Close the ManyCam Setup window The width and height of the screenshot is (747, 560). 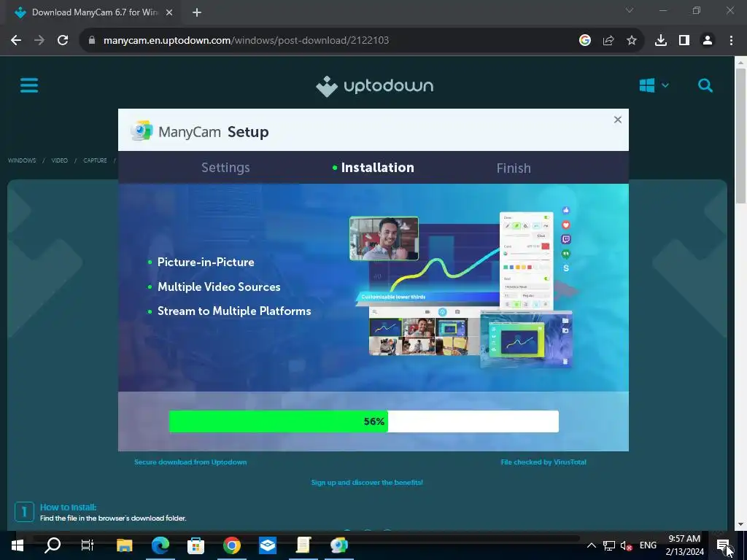click(x=617, y=120)
